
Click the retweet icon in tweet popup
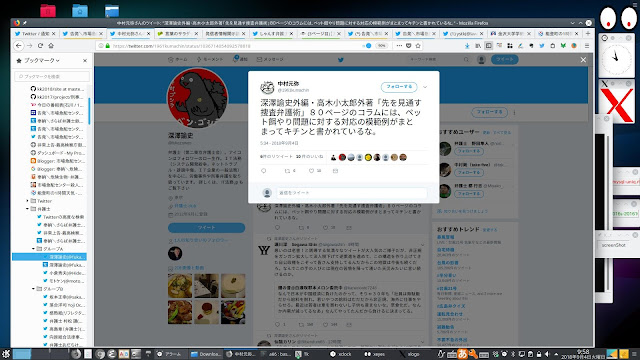(287, 171)
